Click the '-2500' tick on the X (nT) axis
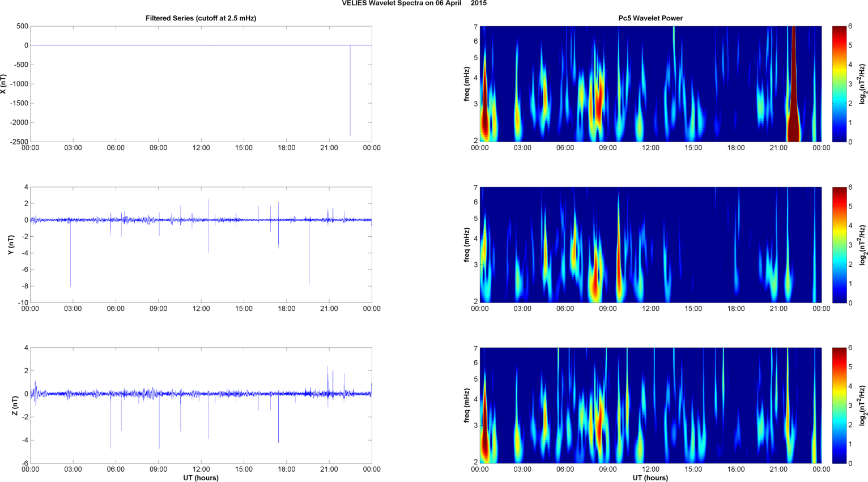 [x=19, y=142]
